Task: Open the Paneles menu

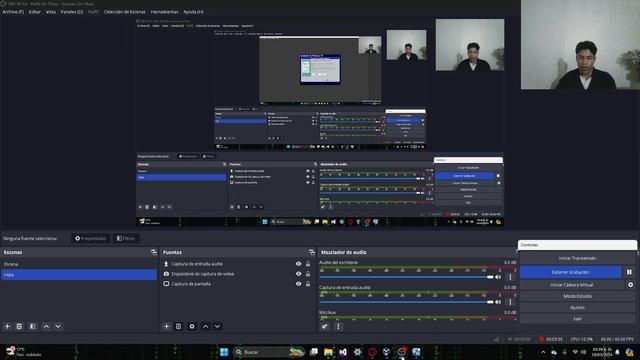Action: 72,12
